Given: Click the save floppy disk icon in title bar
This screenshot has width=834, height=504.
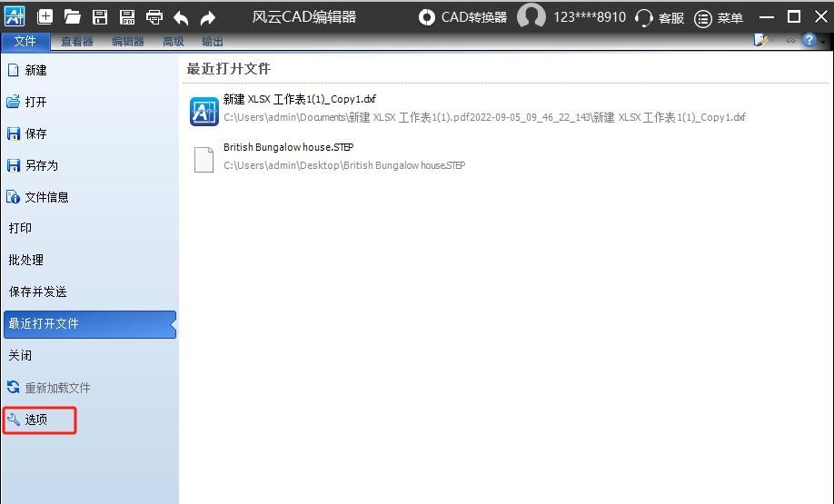Looking at the screenshot, I should click(x=100, y=17).
